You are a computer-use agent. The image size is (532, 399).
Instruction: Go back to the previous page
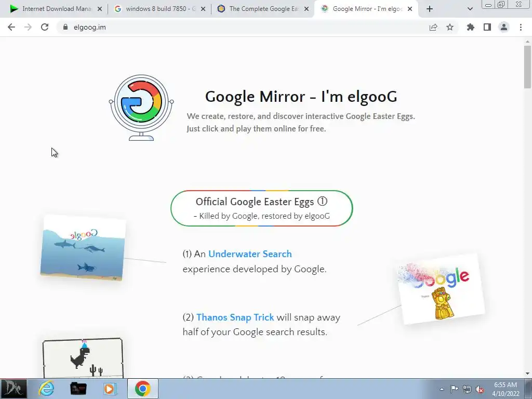coord(11,27)
